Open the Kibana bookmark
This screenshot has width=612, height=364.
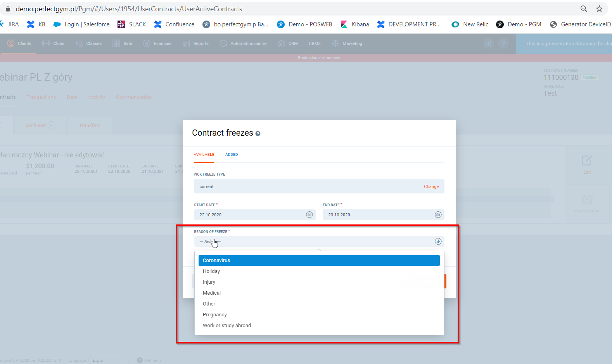(355, 24)
